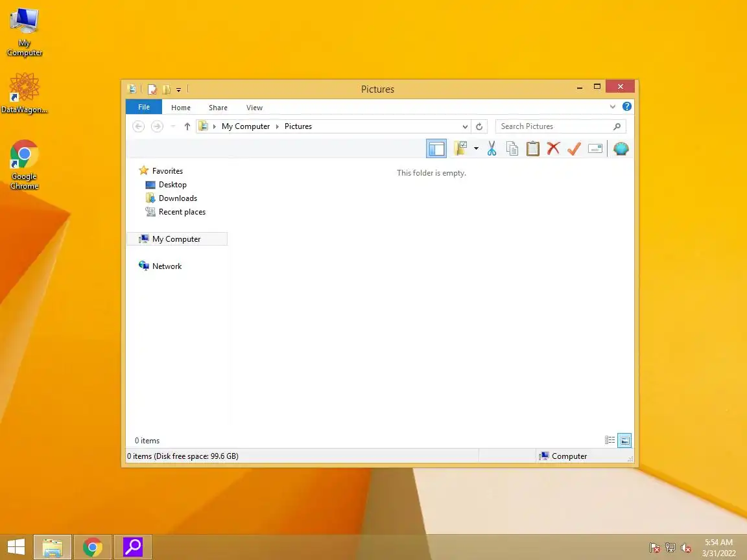Click the New folder quick access icon
The width and height of the screenshot is (747, 560).
166,89
